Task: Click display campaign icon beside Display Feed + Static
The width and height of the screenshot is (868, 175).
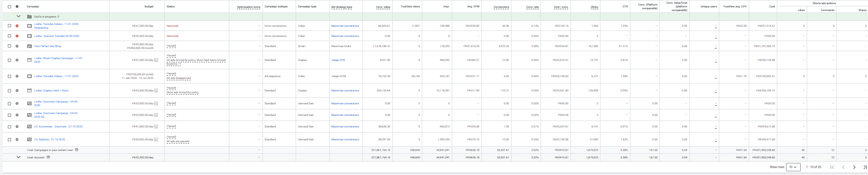Action: tap(29, 91)
